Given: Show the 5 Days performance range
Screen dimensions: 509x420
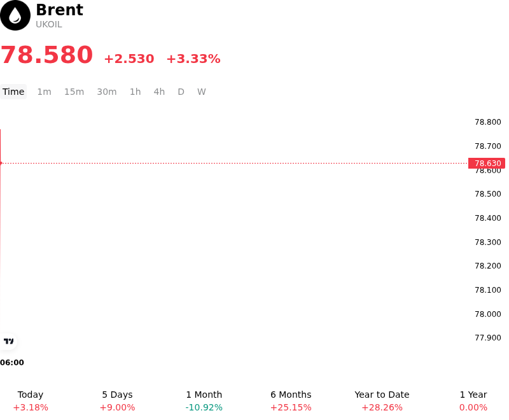Looking at the screenshot, I should click(x=117, y=401).
